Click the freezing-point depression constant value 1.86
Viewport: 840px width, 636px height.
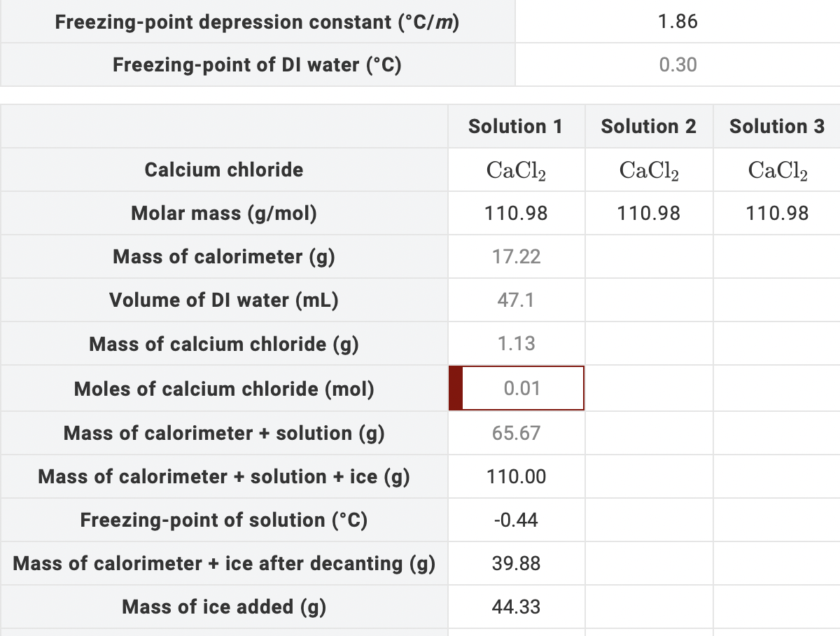[x=676, y=22]
